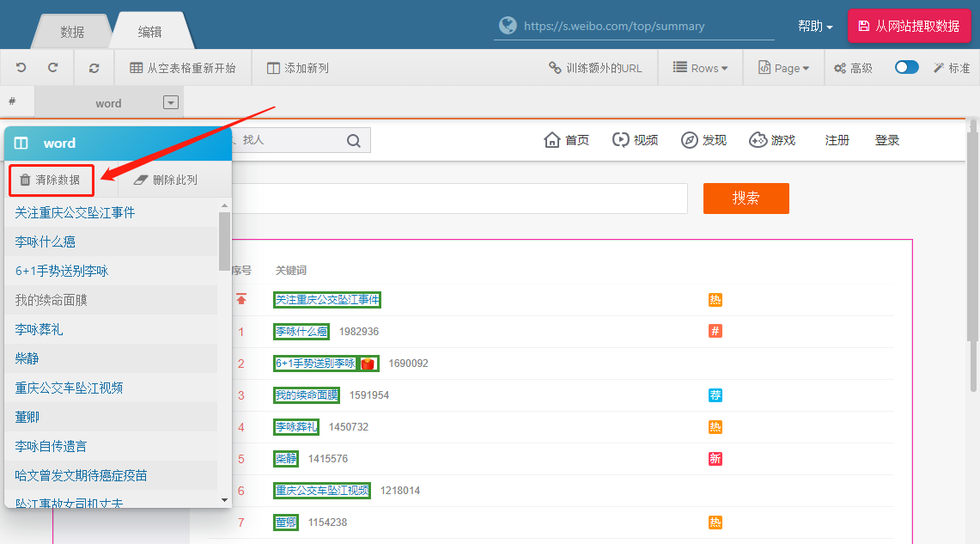The image size is (980, 544).
Task: Click 删除此列 to delete column
Action: [166, 180]
